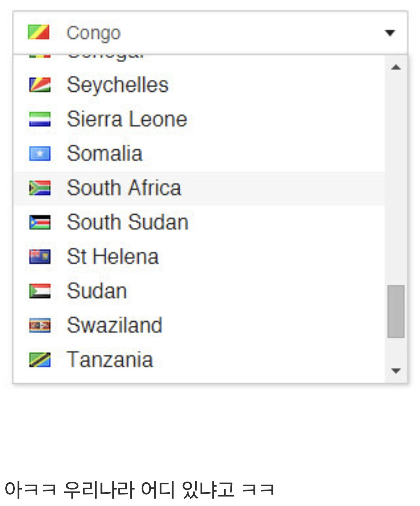This screenshot has width=420, height=506.
Task: Pick South Africa from the list
Action: (x=124, y=188)
